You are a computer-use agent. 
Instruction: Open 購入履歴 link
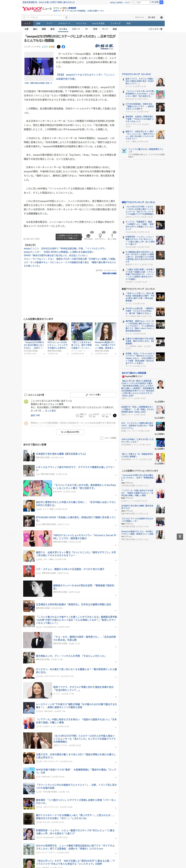(152, 17)
